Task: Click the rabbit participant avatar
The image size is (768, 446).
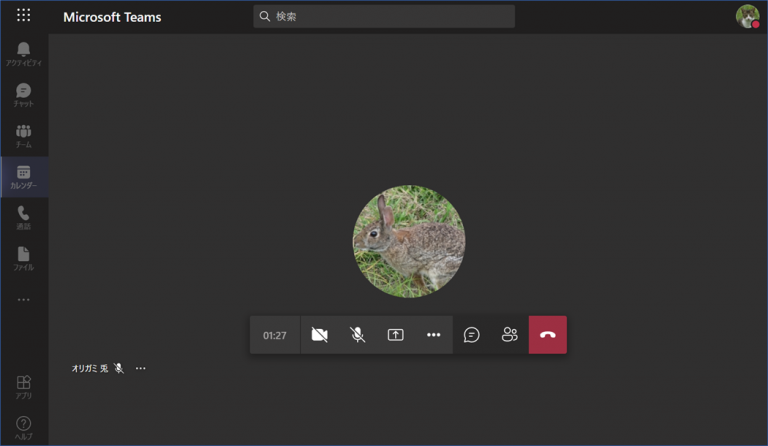Action: click(409, 241)
